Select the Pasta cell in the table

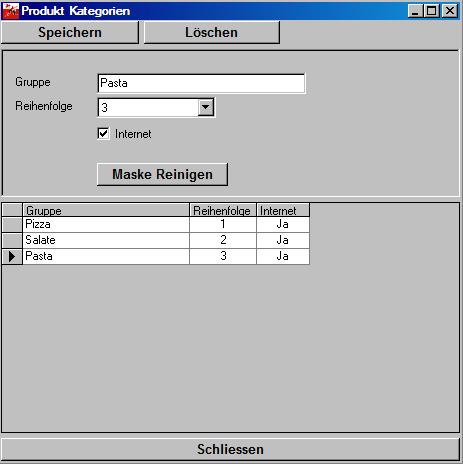pos(106,256)
